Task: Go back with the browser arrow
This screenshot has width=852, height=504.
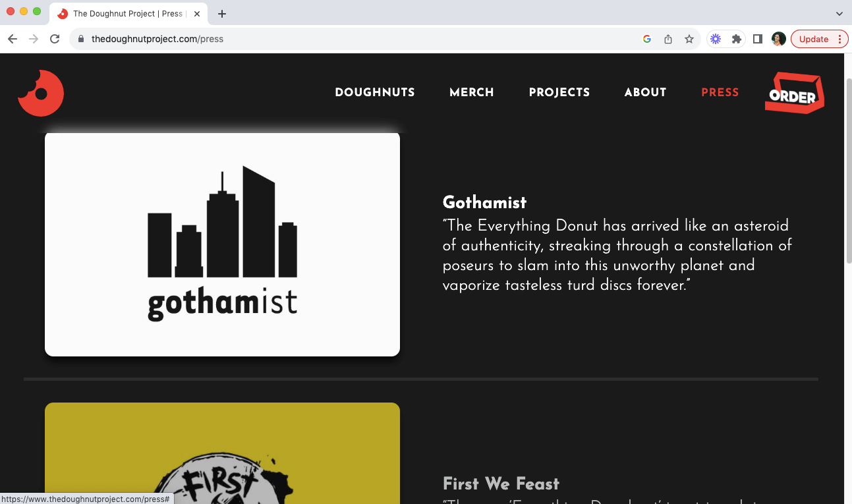Action: pyautogui.click(x=13, y=39)
